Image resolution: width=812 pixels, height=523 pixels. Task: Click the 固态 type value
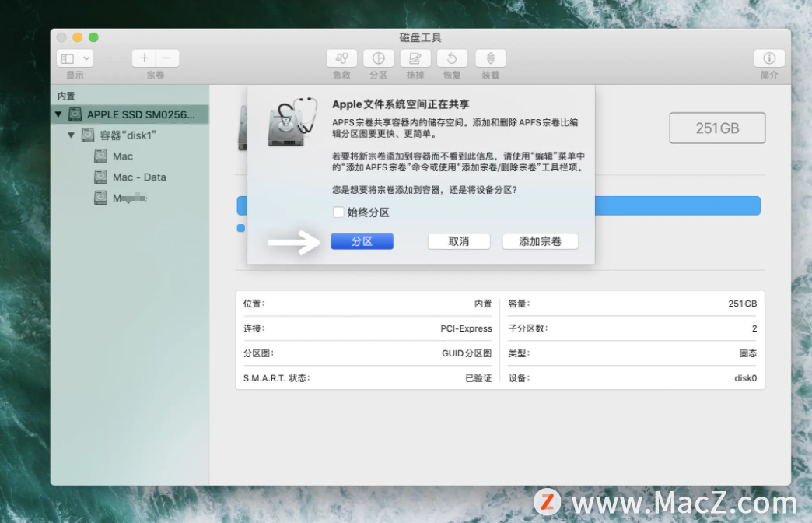point(747,353)
